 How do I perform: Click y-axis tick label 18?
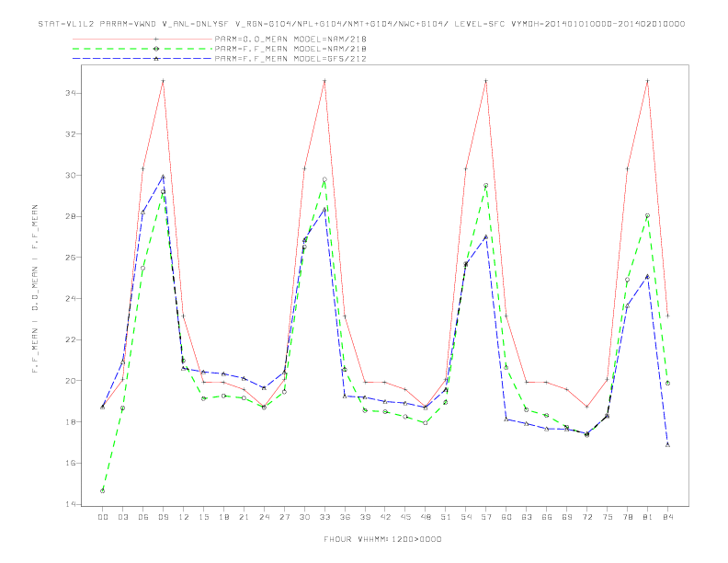tap(71, 421)
